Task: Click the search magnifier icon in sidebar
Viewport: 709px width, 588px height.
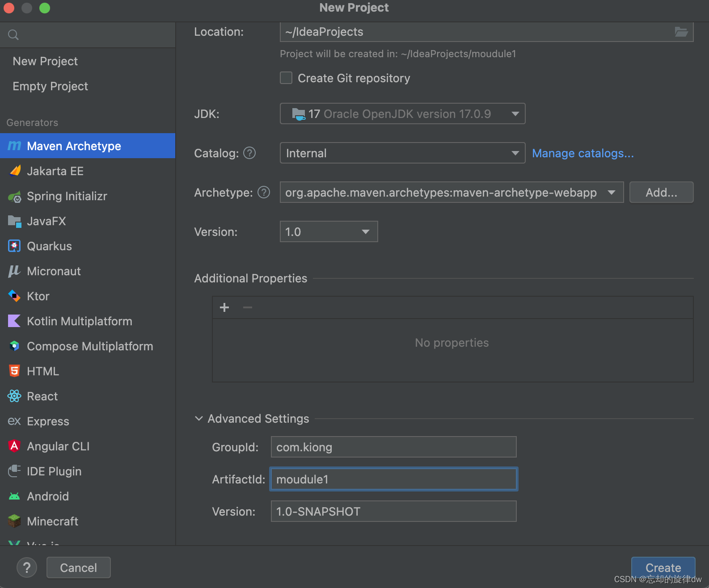Action: coord(13,35)
